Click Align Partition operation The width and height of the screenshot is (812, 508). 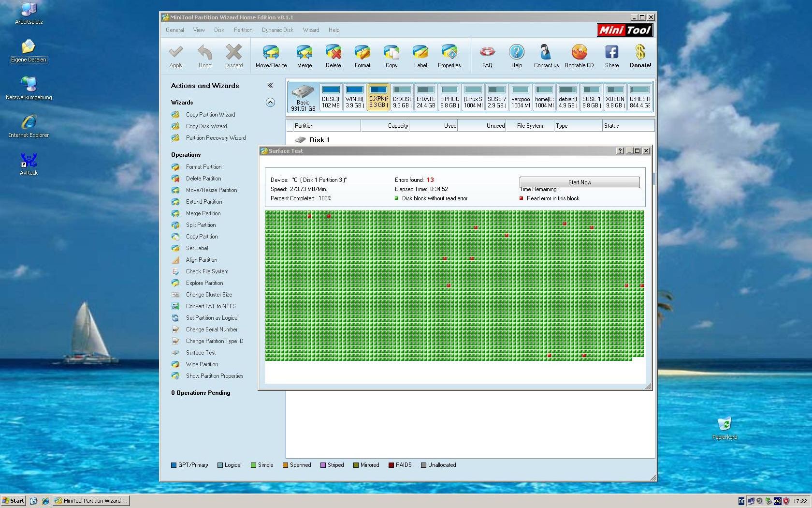[x=202, y=260]
